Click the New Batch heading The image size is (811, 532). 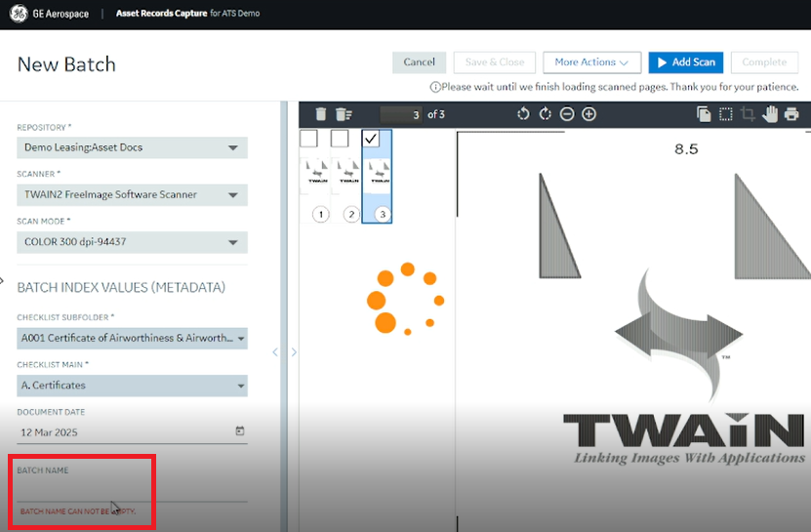(66, 64)
